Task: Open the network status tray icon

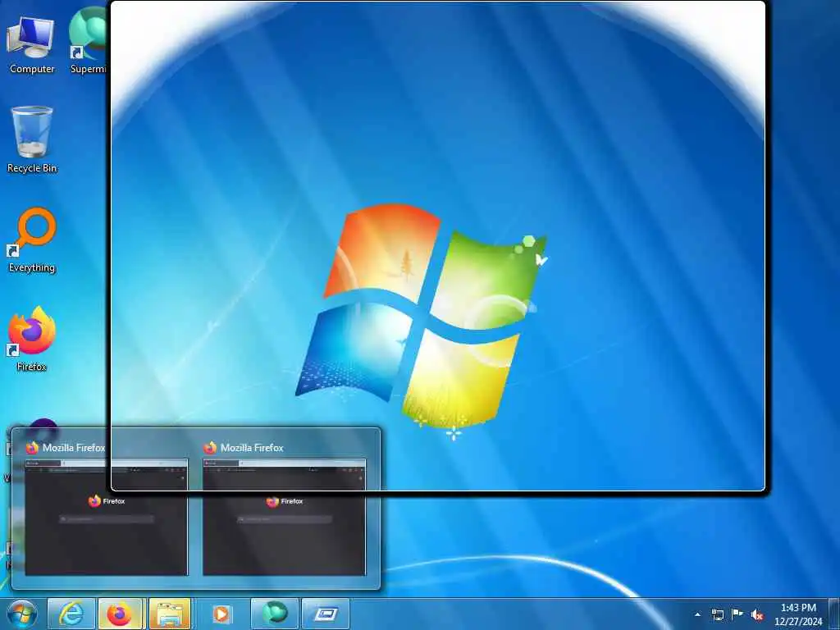Action: (x=717, y=614)
